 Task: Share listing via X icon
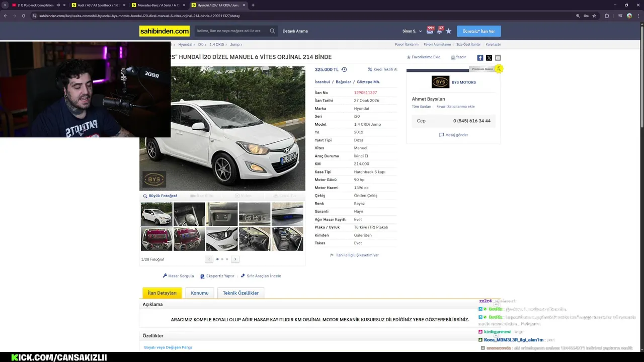pos(489,58)
